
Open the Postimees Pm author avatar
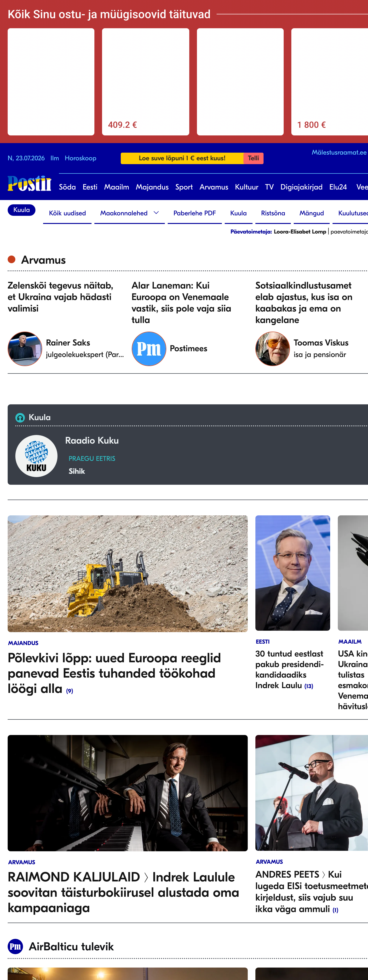tap(149, 348)
